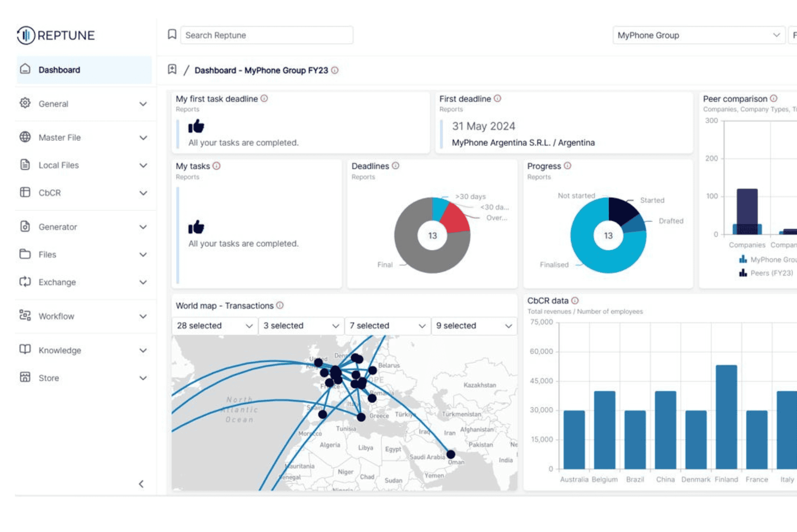
Task: Click the Reptune logo icon
Action: coord(26,35)
